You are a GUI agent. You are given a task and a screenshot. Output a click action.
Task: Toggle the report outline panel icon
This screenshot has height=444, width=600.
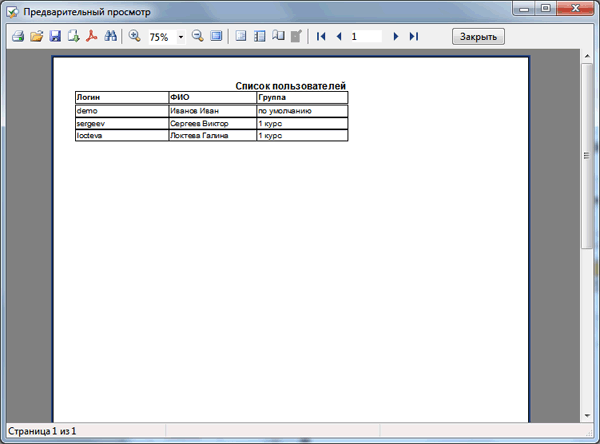coord(241,36)
